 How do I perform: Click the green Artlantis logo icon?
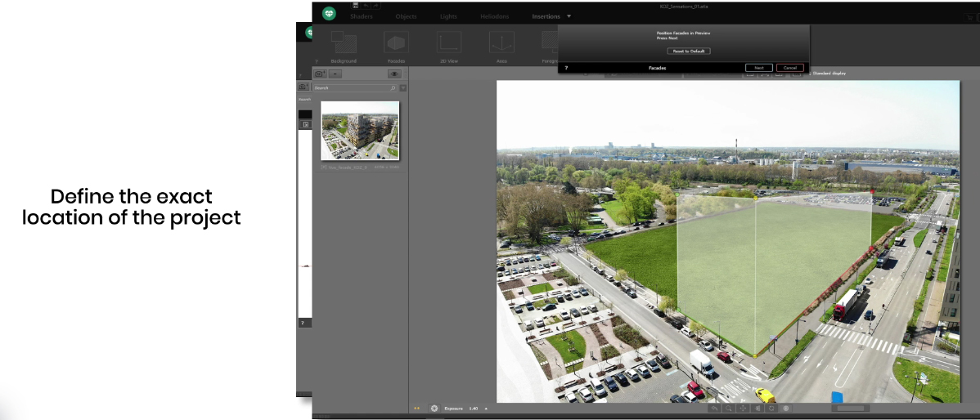tap(329, 13)
